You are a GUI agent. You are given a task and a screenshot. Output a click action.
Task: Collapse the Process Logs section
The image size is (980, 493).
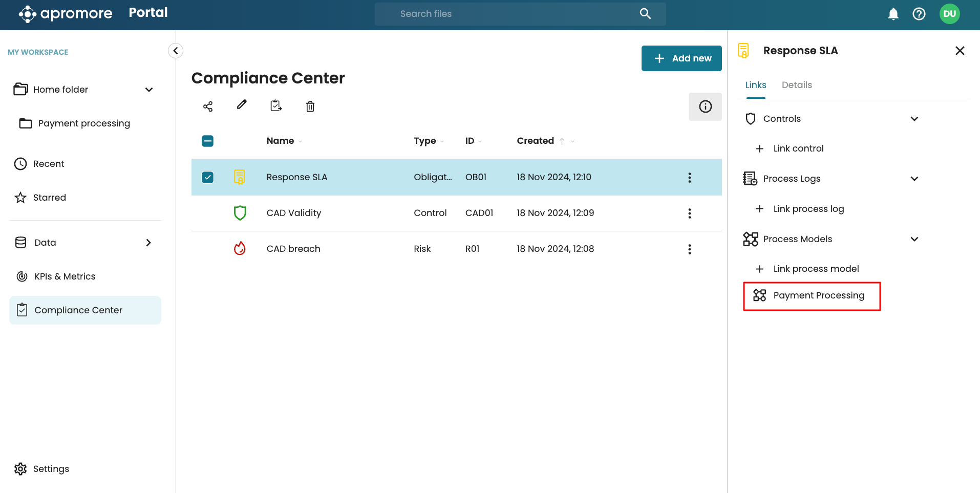[914, 179]
